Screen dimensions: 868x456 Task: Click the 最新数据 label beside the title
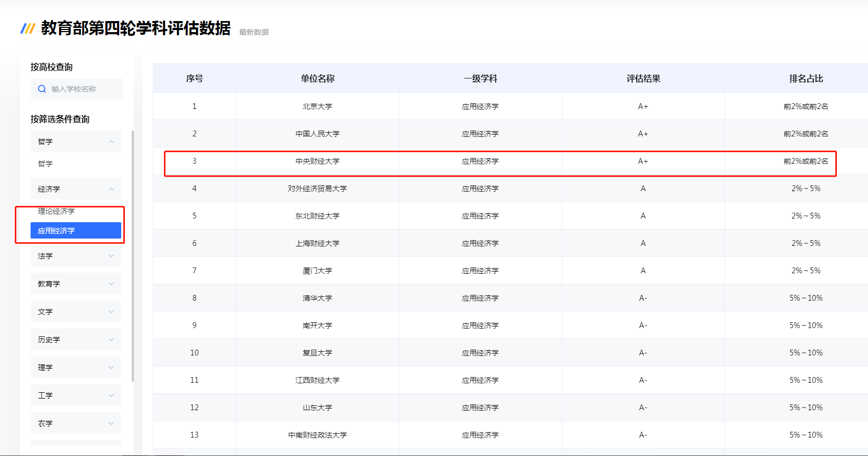point(254,32)
